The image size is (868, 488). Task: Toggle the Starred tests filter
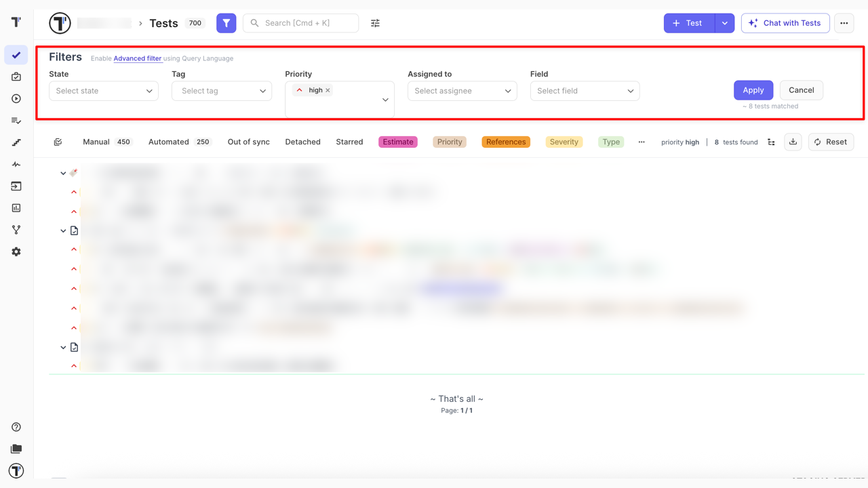coord(349,142)
